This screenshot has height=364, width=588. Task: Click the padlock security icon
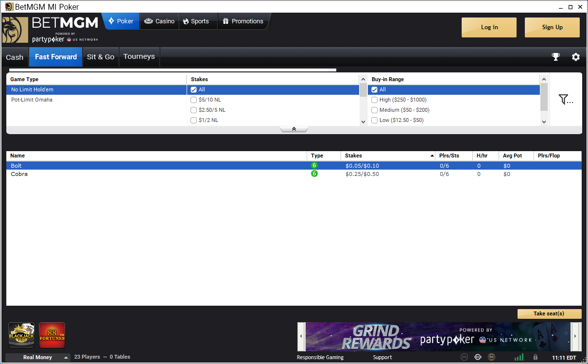(x=535, y=357)
